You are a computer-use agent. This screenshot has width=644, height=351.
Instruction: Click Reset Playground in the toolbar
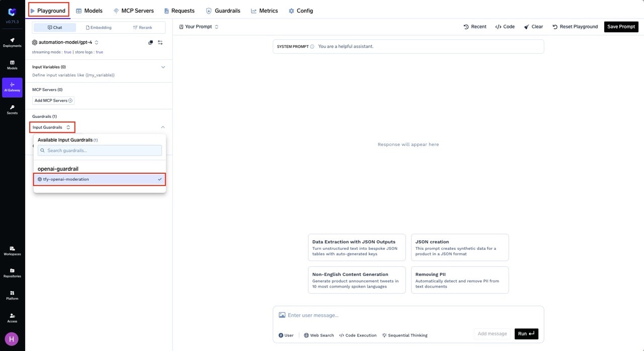click(x=575, y=26)
